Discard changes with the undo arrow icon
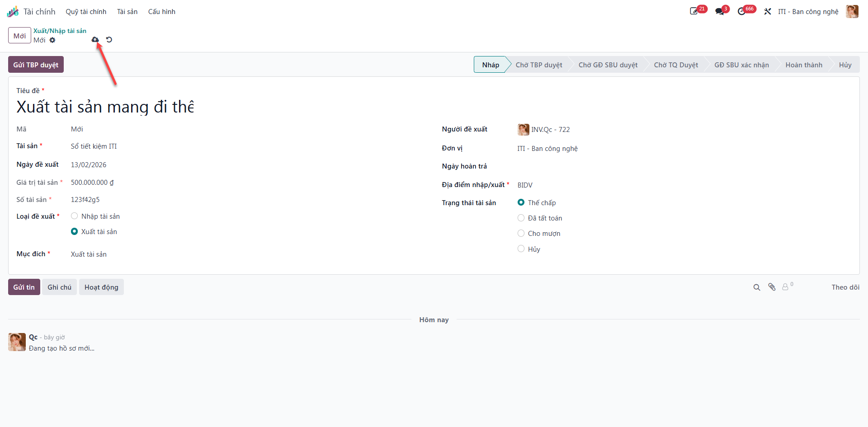868x427 pixels. 109,40
